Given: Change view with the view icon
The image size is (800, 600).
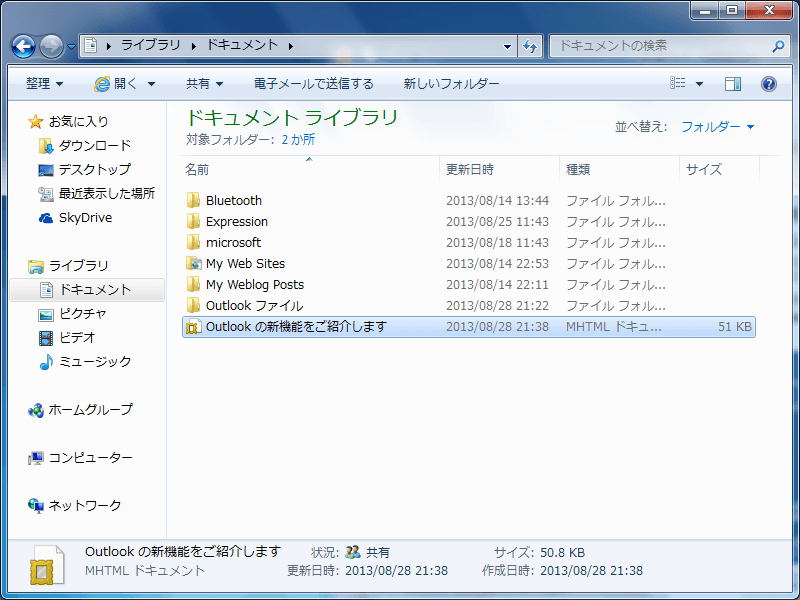Looking at the screenshot, I should point(678,83).
